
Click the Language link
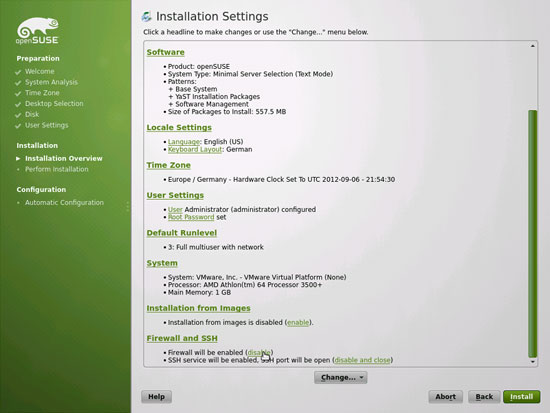[x=184, y=142]
